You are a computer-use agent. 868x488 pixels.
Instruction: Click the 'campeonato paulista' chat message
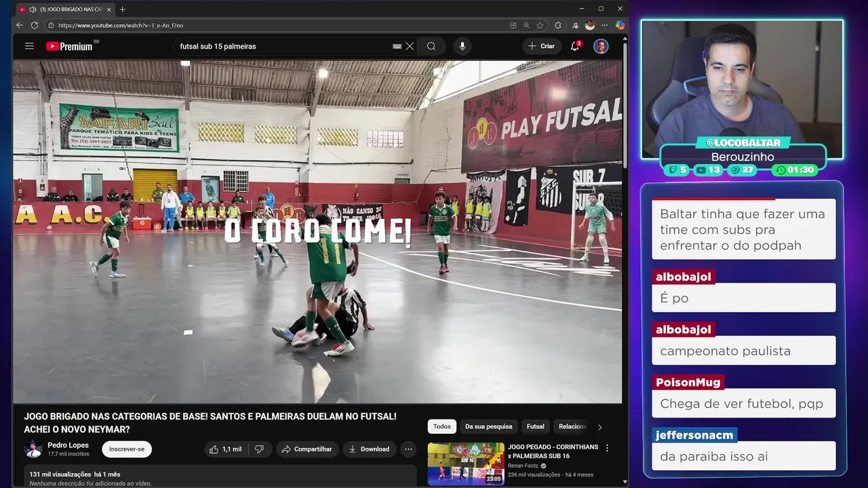click(x=744, y=350)
